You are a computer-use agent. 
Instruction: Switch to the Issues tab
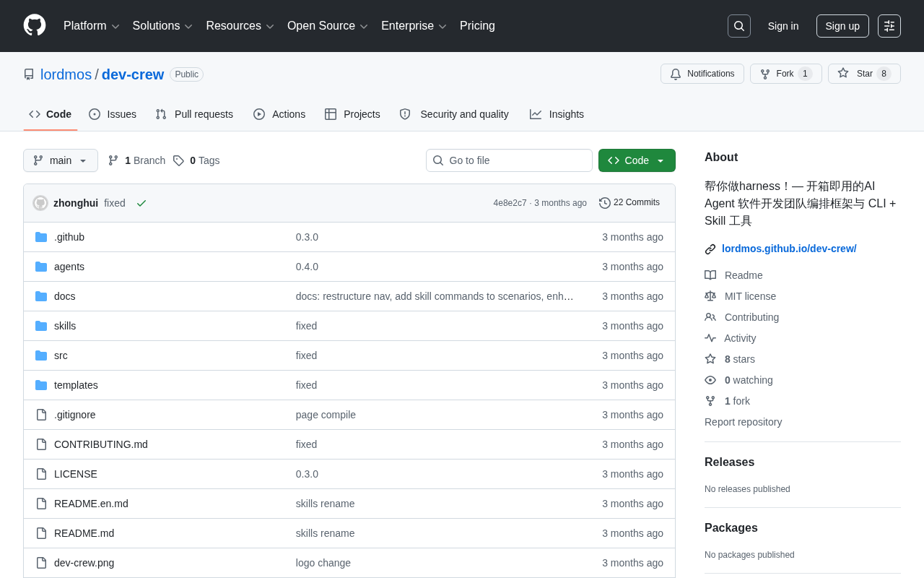click(113, 114)
